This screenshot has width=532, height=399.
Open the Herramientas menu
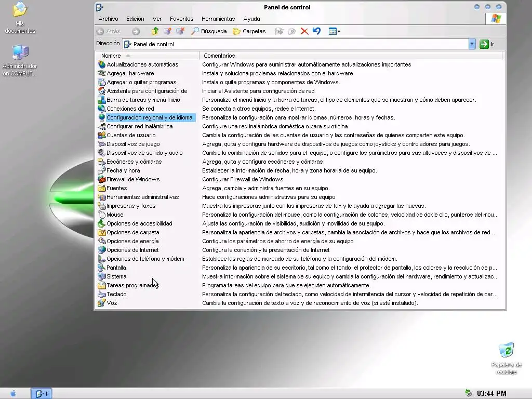218,19
